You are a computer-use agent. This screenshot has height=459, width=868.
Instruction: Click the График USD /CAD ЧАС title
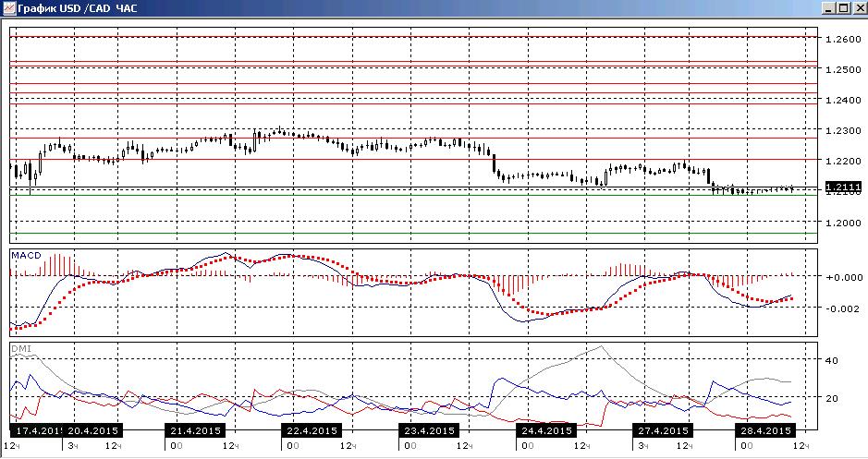coord(78,8)
